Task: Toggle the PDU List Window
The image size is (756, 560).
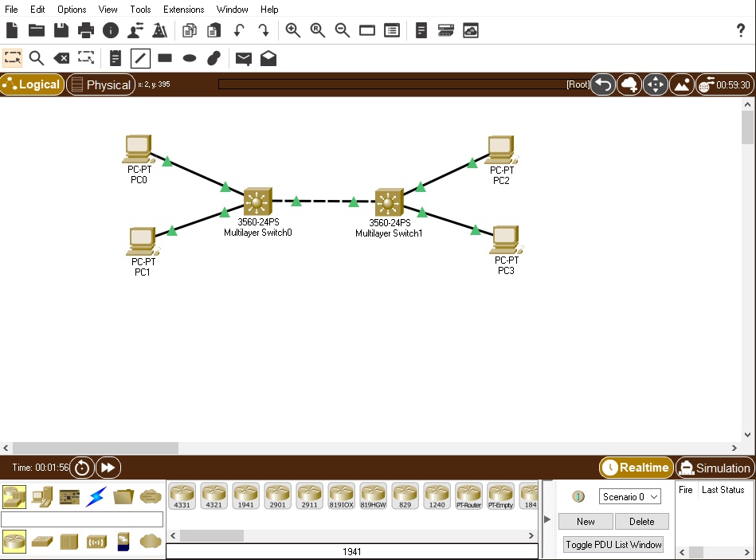Action: tap(613, 544)
